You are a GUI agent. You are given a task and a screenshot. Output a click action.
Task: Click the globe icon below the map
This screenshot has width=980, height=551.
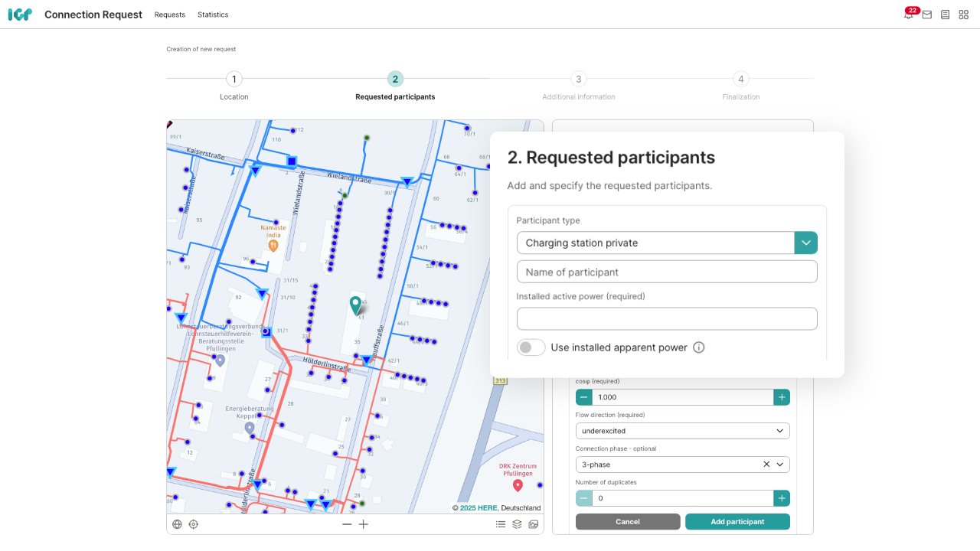tap(177, 524)
